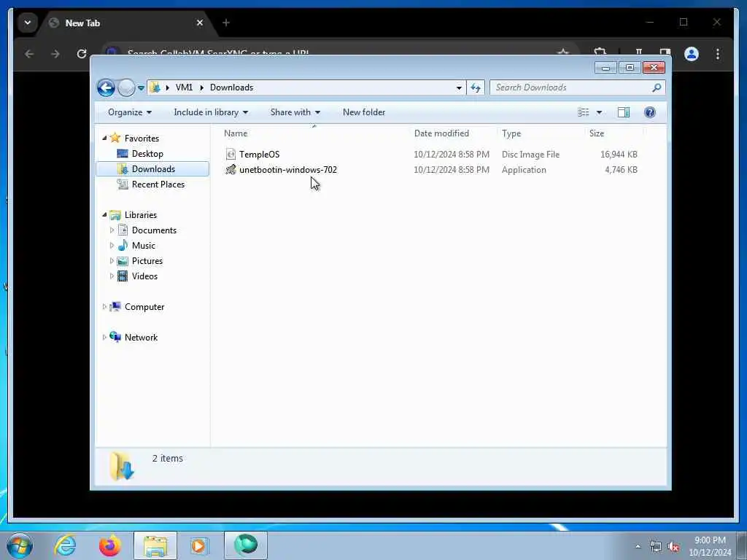This screenshot has height=560, width=747.
Task: Click the Change your view icon
Action: tap(583, 112)
